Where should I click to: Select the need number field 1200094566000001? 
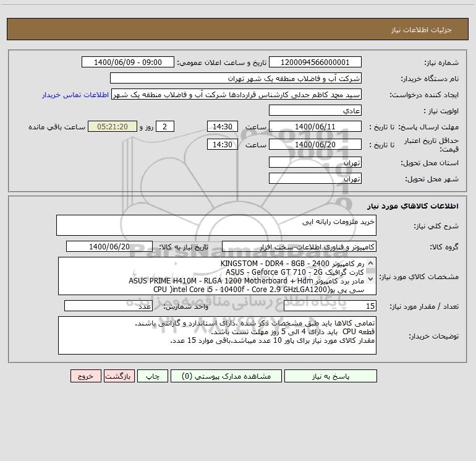click(315, 62)
